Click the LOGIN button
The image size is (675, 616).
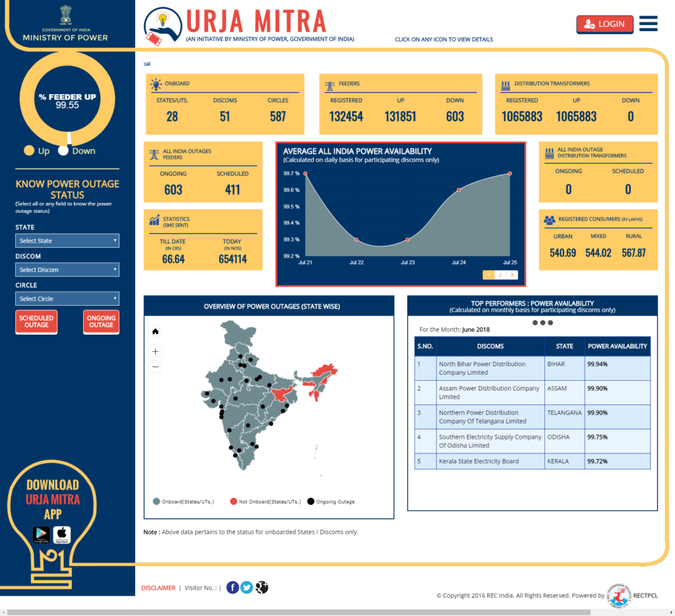[x=604, y=24]
